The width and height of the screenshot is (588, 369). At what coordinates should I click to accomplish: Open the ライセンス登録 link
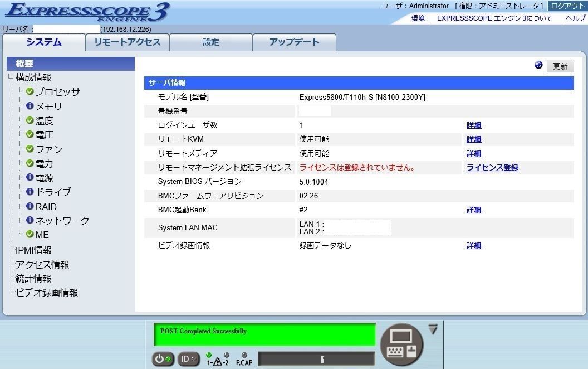[492, 167]
